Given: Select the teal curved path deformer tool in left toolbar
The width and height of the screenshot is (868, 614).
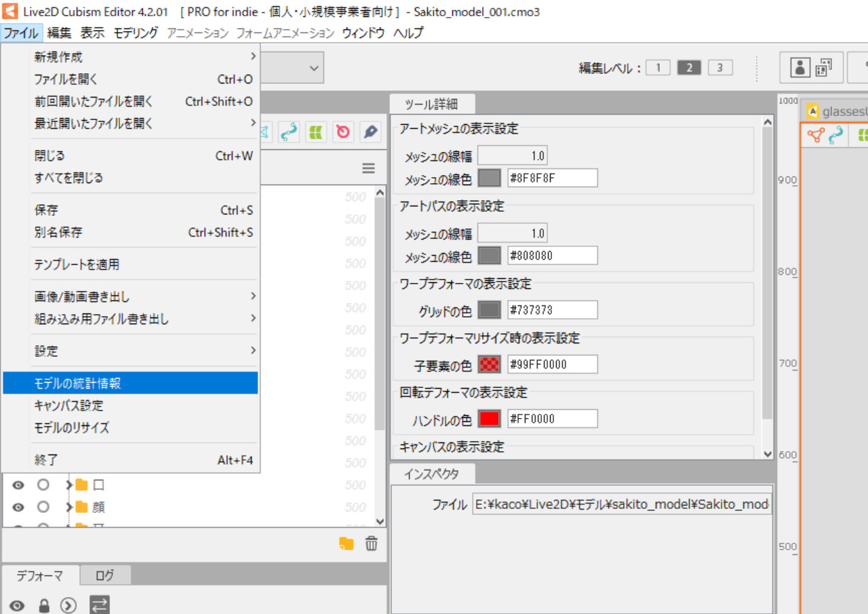Looking at the screenshot, I should (289, 132).
